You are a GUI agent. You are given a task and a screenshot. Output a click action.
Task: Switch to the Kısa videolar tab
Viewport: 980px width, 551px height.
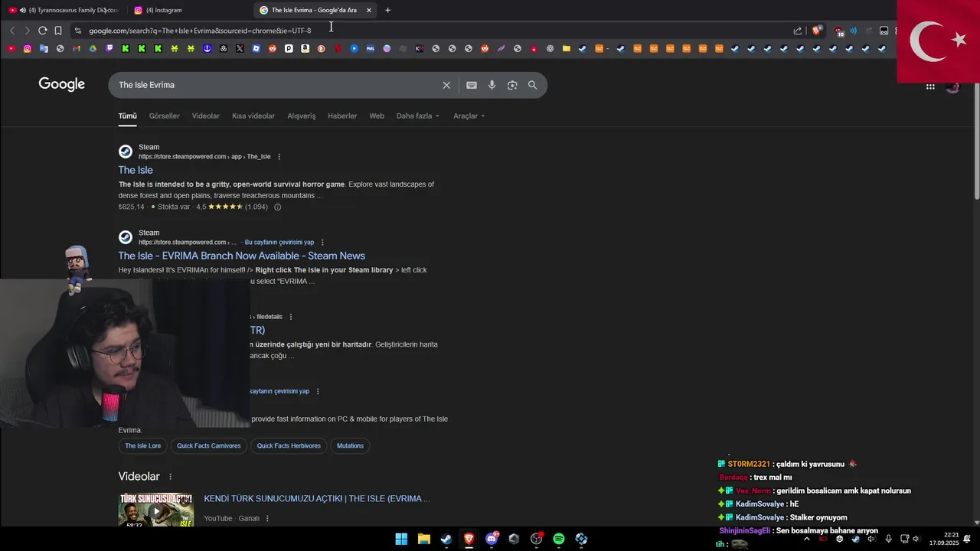[x=253, y=116]
